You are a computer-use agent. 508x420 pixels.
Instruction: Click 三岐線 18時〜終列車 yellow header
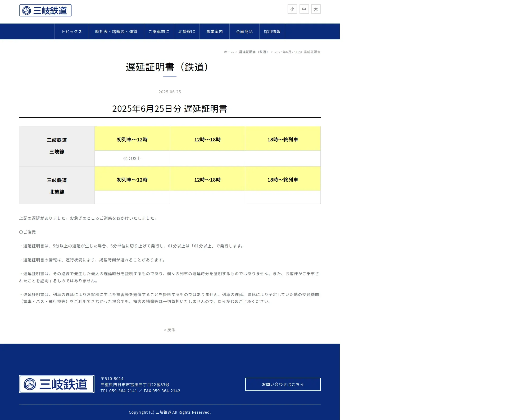tap(283, 140)
